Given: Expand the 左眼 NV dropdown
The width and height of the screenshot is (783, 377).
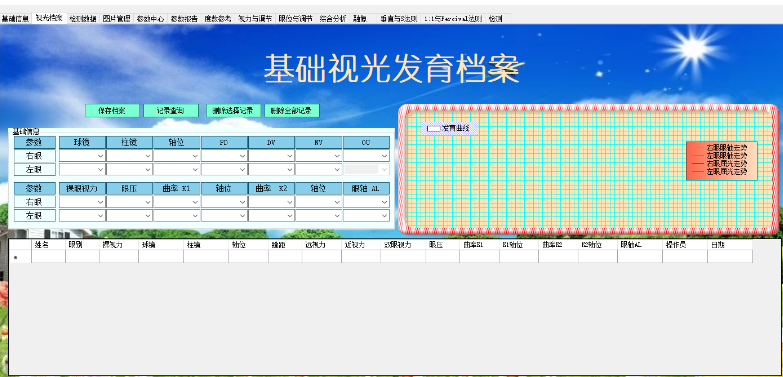Looking at the screenshot, I should 337,169.
